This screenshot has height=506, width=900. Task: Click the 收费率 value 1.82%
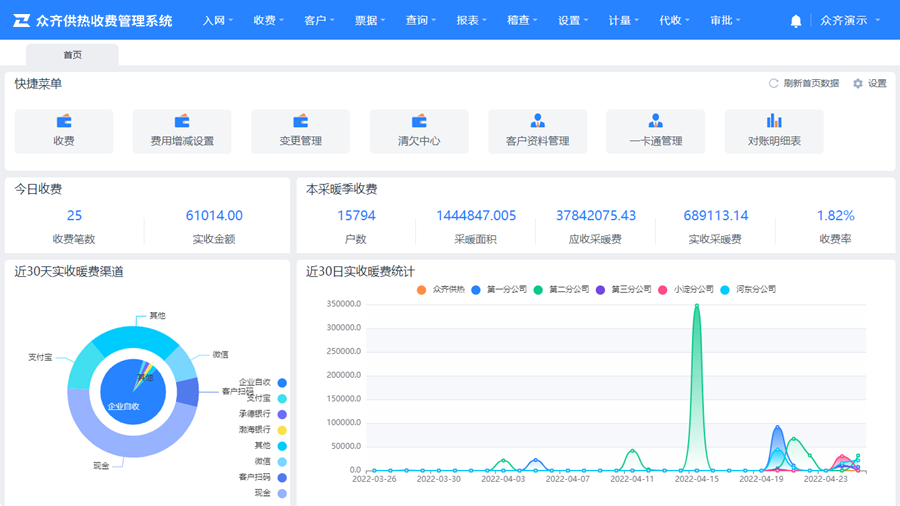(x=836, y=216)
